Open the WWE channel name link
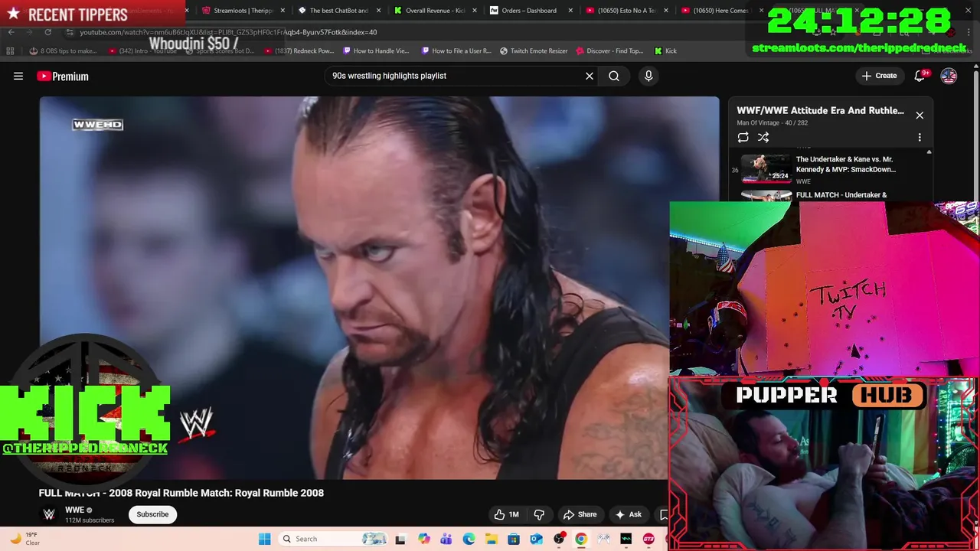 pyautogui.click(x=74, y=510)
